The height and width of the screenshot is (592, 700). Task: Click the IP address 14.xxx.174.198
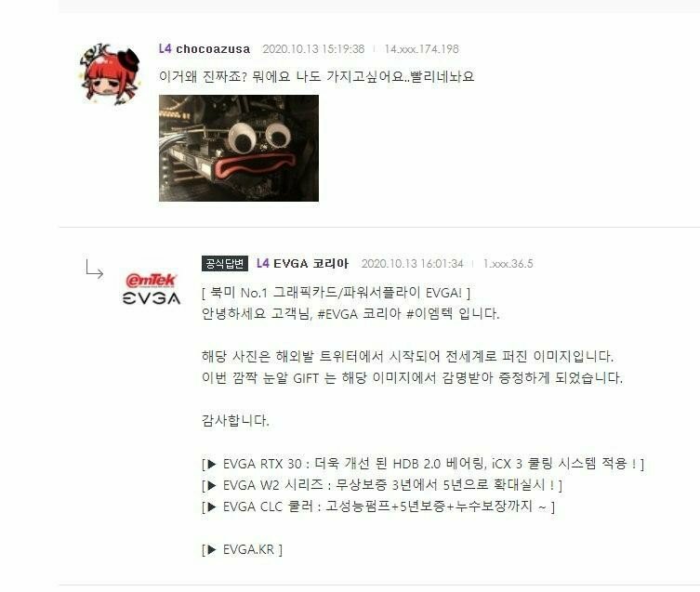421,49
